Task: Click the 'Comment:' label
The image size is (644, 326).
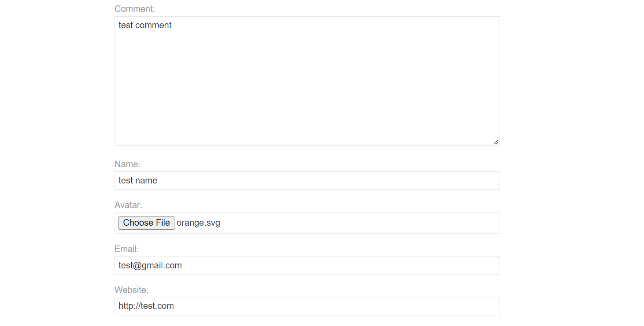Action: 135,9
